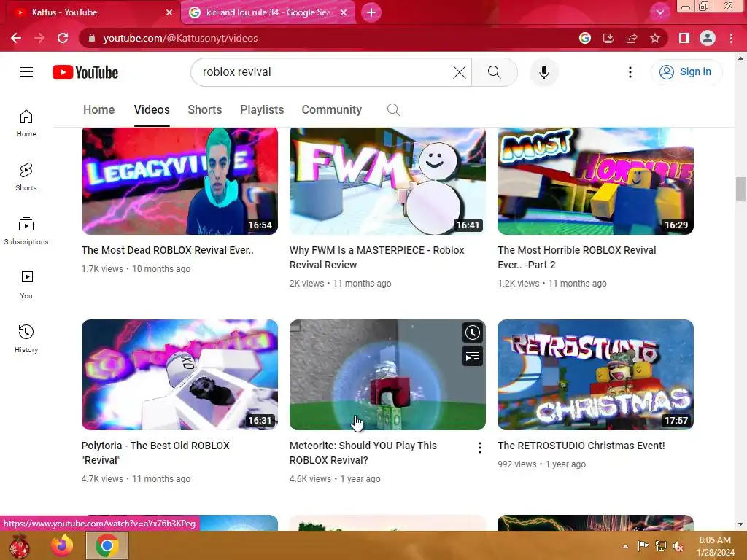Click the FWM snowman video thumbnail
Viewport: 747px width, 560px height.
[387, 181]
